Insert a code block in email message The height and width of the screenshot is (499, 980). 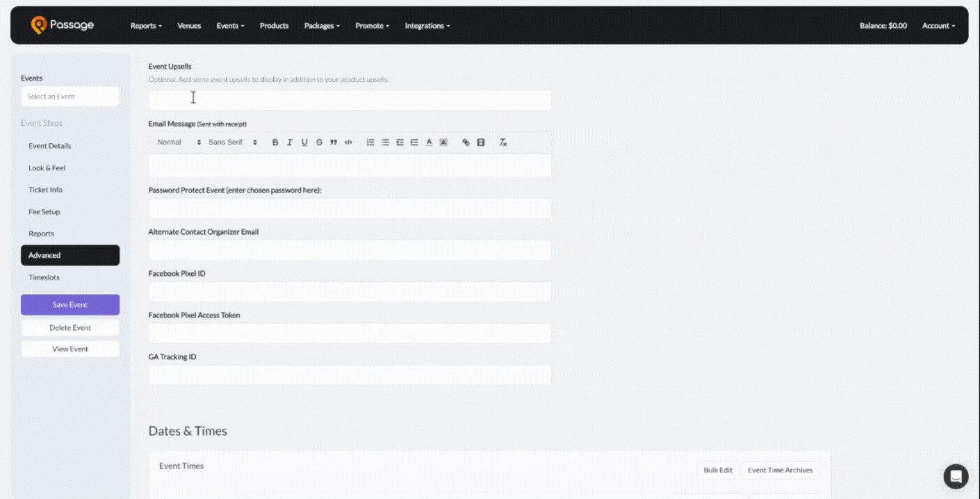click(x=348, y=142)
